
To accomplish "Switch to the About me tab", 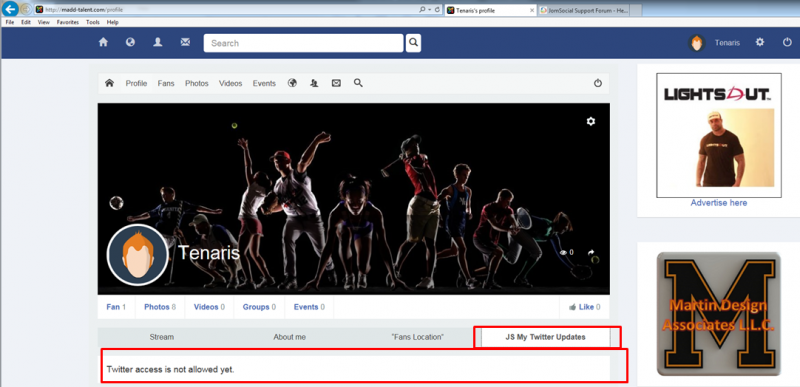I will [x=290, y=337].
